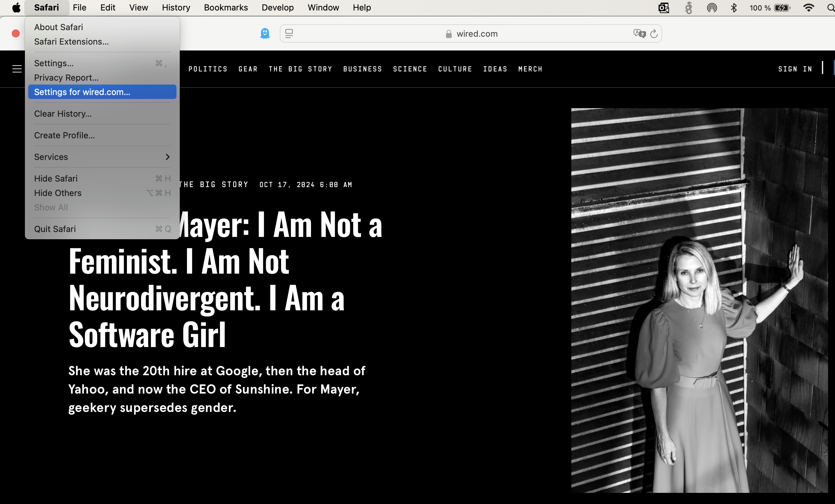The image size is (835, 504).
Task: Click the Translate icon in address bar
Action: 639,33
